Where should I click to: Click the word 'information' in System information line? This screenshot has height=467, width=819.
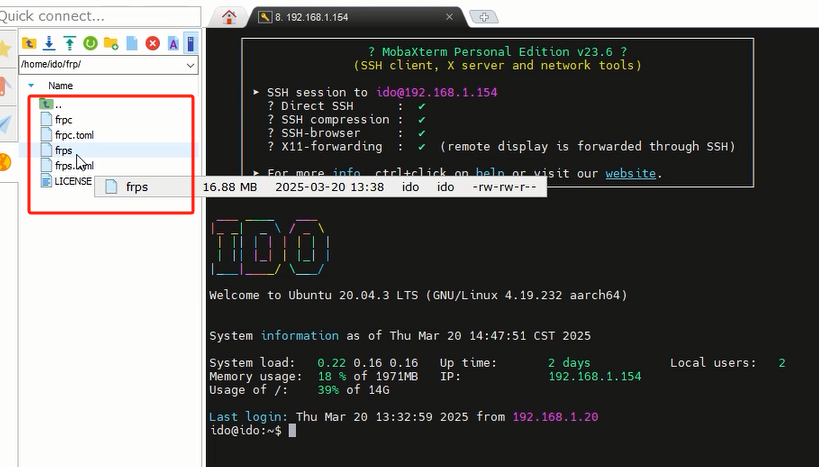tap(300, 336)
